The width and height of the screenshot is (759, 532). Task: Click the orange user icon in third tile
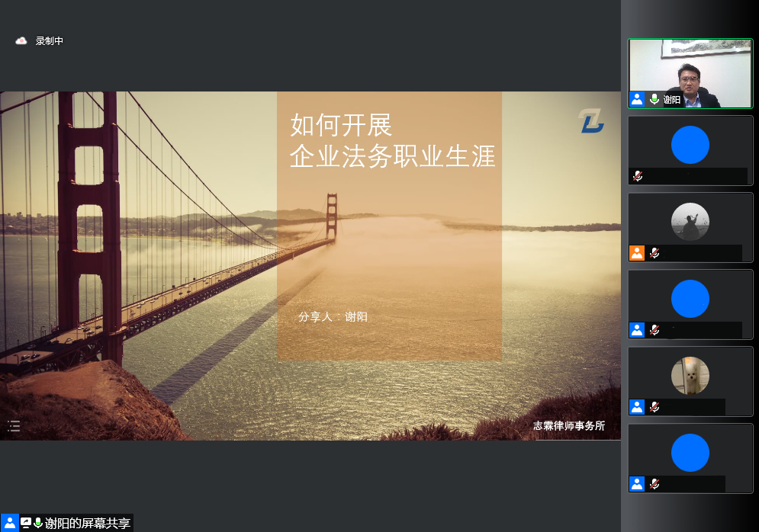[x=637, y=253]
